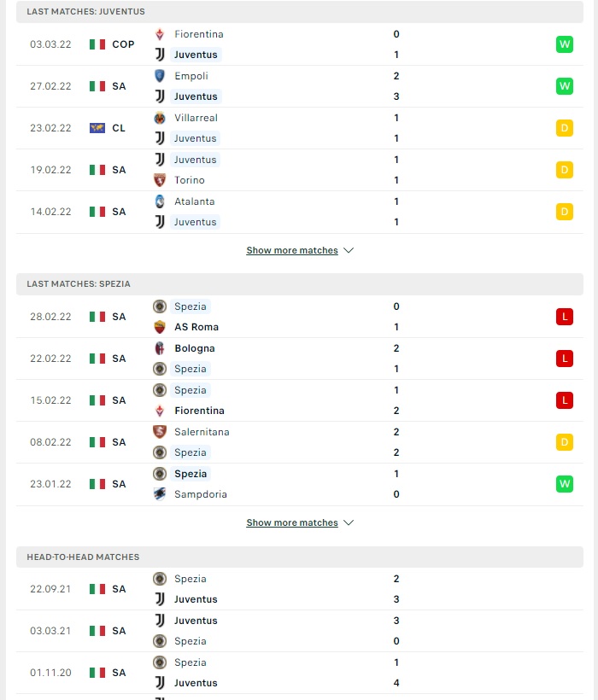The height and width of the screenshot is (700, 598).
Task: Click red L badge for Spezia-AS Roma match
Action: [x=565, y=317]
